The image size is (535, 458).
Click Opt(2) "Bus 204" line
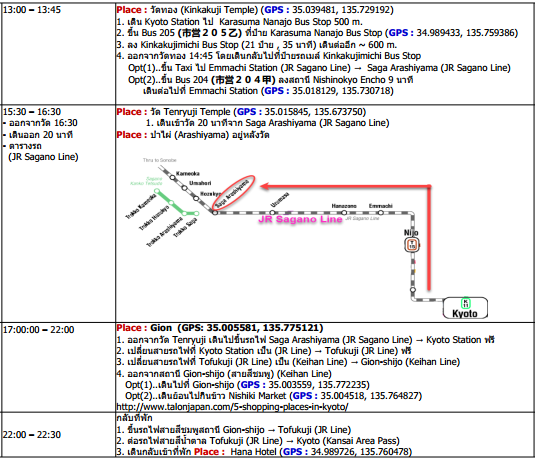click(x=271, y=80)
